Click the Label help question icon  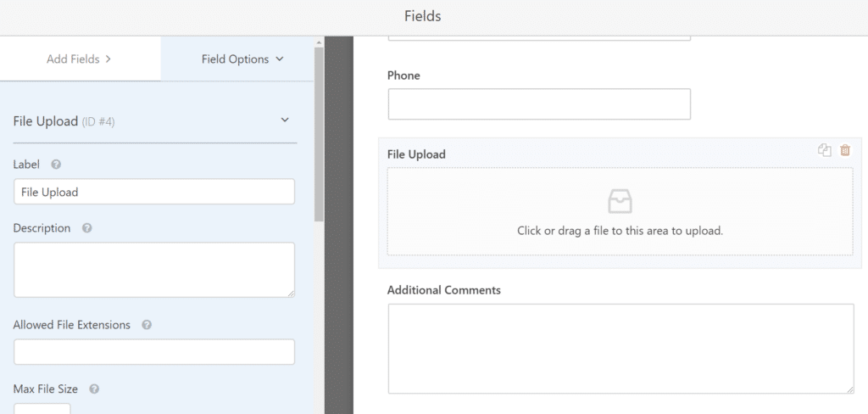pos(56,165)
